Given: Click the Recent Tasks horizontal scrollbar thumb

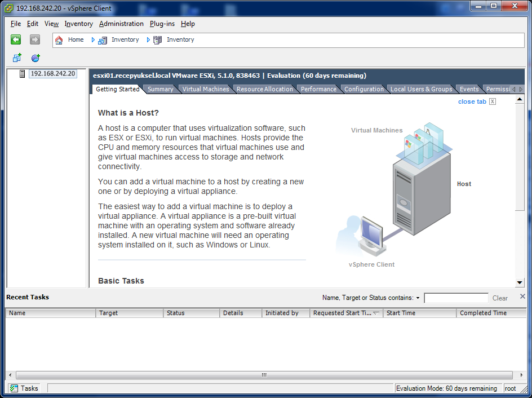Looking at the screenshot, I should [x=264, y=375].
